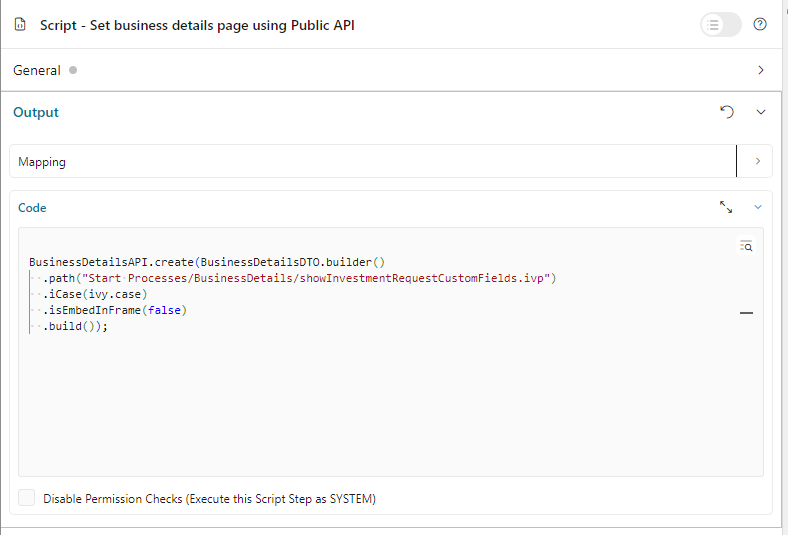Toggle the outline switch in the header
789x535 pixels.
[720, 25]
